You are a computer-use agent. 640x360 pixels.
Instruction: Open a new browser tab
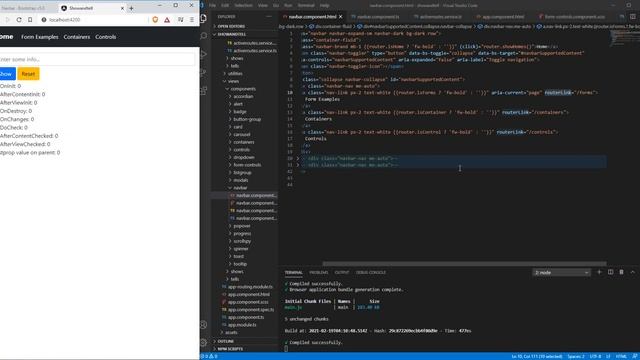[x=131, y=8]
